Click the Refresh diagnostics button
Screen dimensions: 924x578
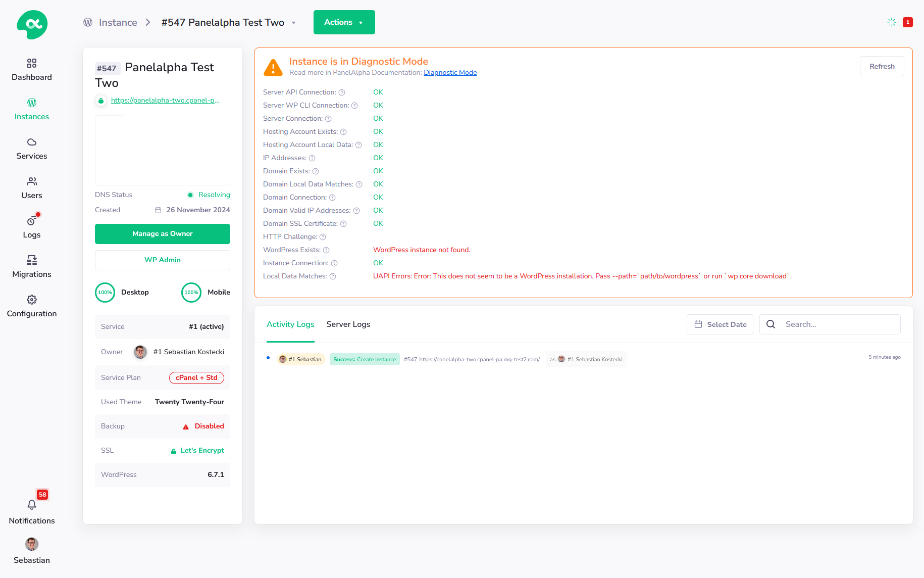[x=882, y=66]
